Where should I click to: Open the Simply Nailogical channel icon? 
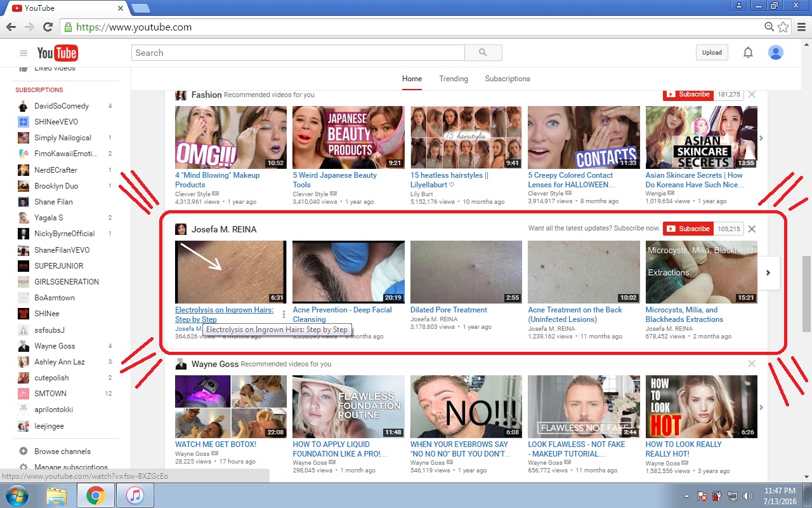(x=23, y=138)
